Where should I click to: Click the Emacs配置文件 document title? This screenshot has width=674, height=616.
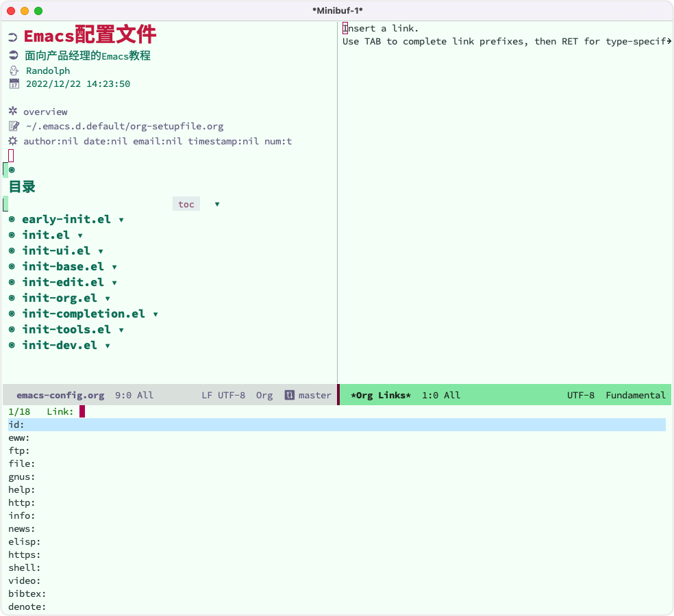90,35
